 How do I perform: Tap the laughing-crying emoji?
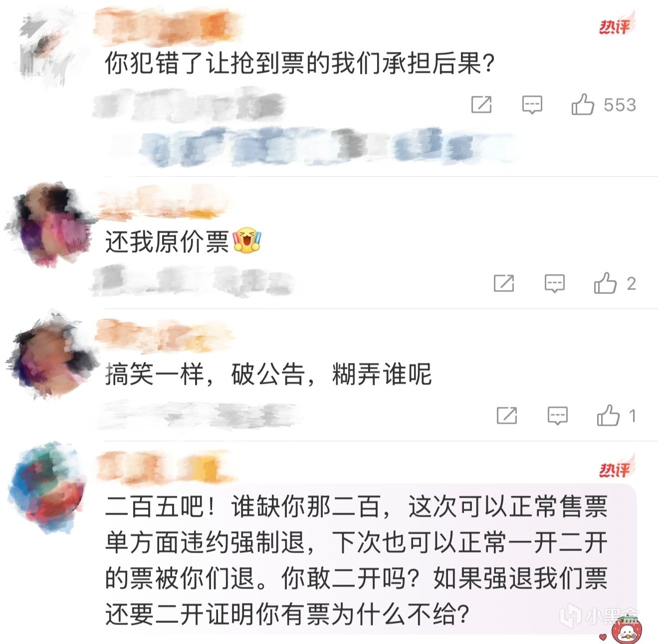pyautogui.click(x=247, y=240)
